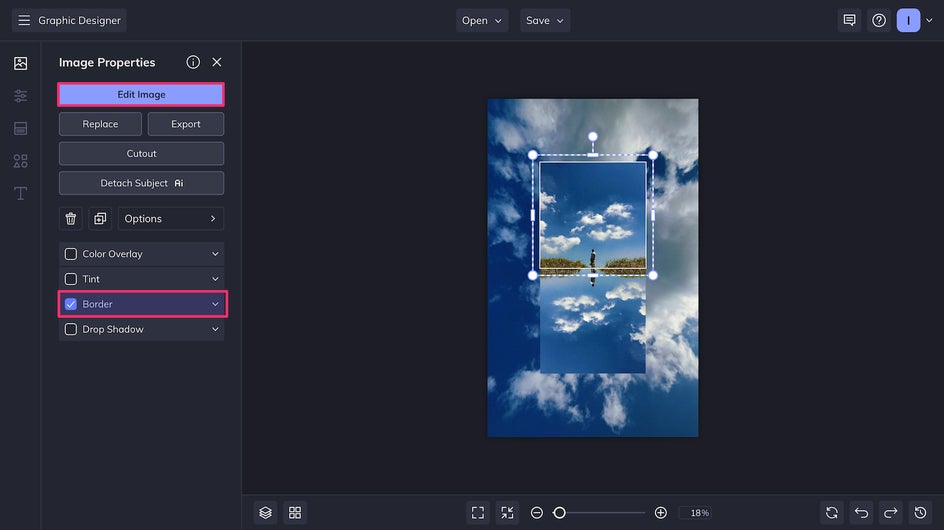The height and width of the screenshot is (530, 944).
Task: Expand the Drop Shadow settings chevron
Action: coord(215,329)
